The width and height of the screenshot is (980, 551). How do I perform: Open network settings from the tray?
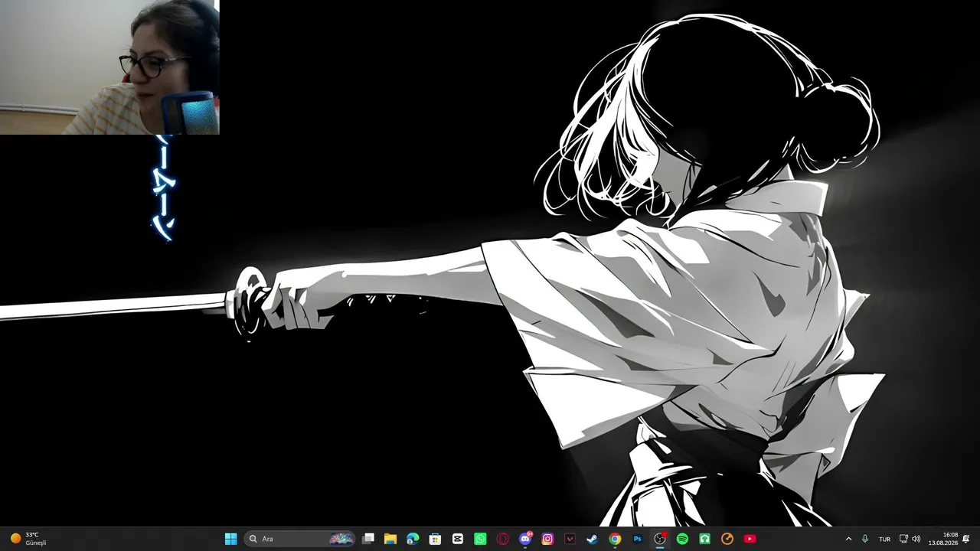point(903,539)
